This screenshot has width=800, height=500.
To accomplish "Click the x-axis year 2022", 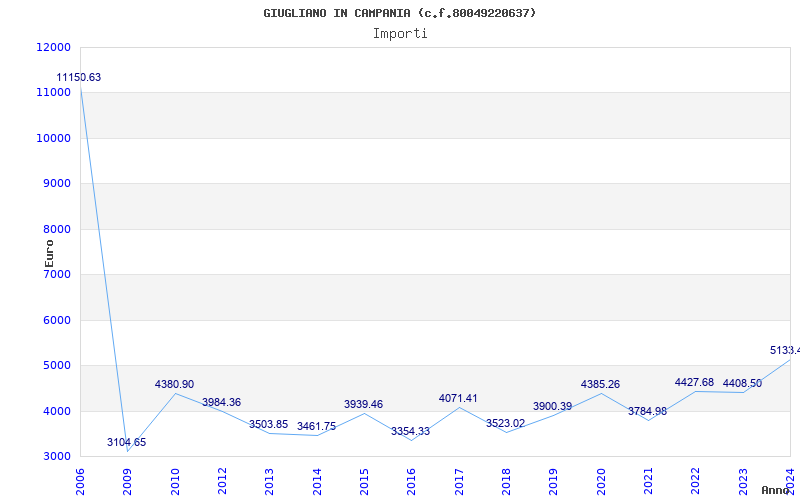I will (x=695, y=481).
